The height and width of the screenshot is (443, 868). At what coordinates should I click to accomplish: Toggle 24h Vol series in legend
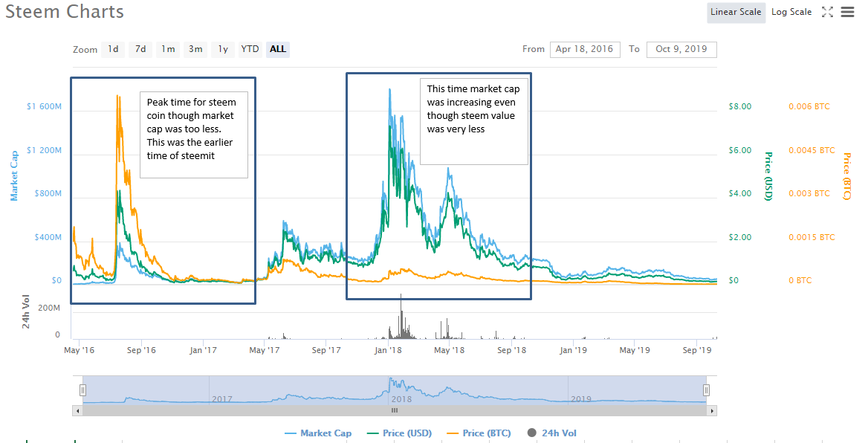(x=552, y=433)
